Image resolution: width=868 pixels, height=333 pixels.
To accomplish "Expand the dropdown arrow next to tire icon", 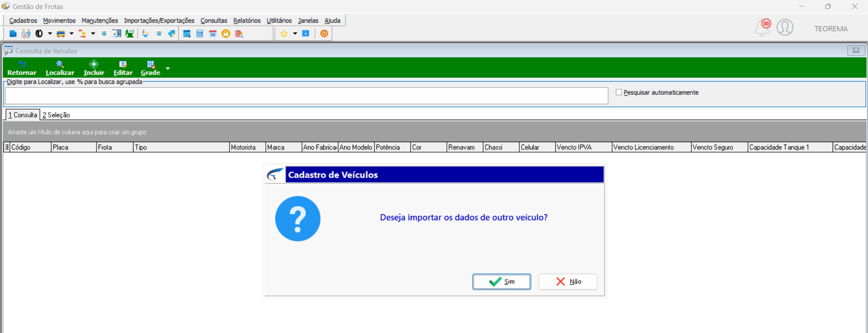I will 50,34.
